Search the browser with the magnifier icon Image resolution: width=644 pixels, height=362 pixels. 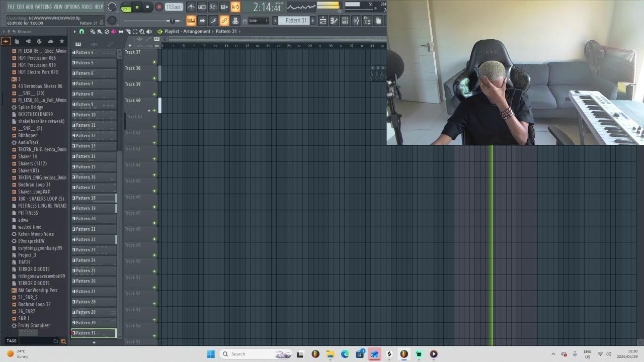63,341
